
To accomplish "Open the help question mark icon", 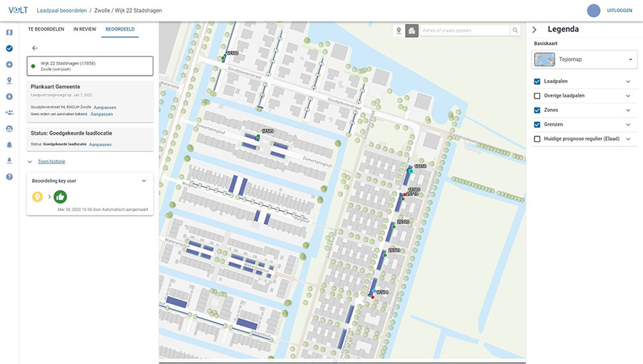I will pyautogui.click(x=9, y=176).
